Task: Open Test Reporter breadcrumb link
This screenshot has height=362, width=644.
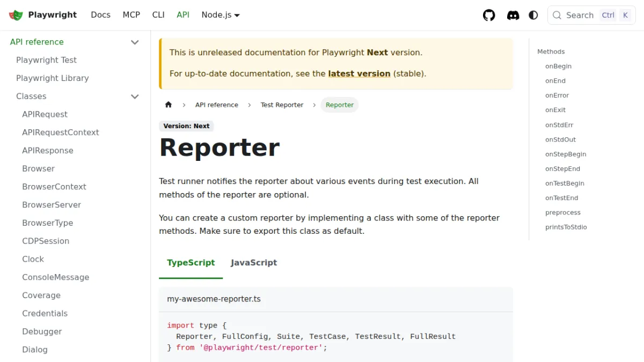Action: [282, 105]
